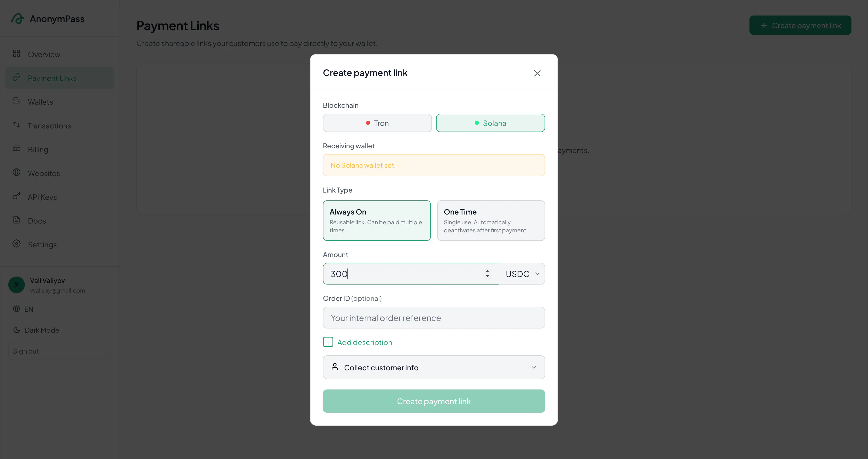
Task: Click the vvalisoy@gmail.com email text
Action: (57, 290)
